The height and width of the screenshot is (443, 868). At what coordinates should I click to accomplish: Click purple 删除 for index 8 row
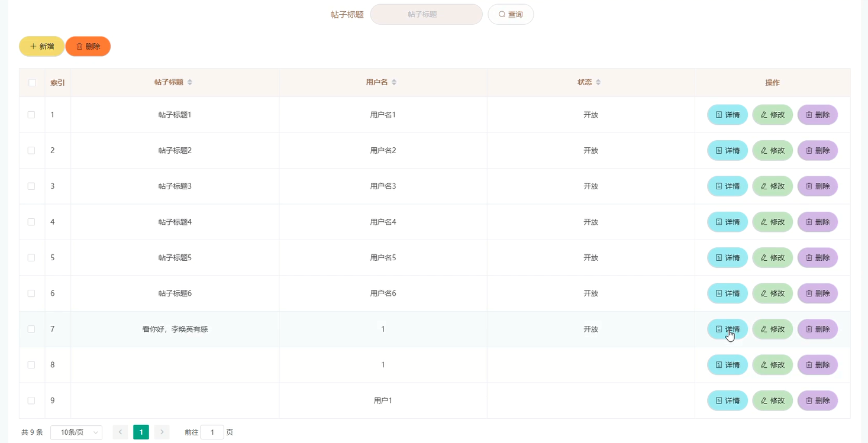click(x=818, y=365)
